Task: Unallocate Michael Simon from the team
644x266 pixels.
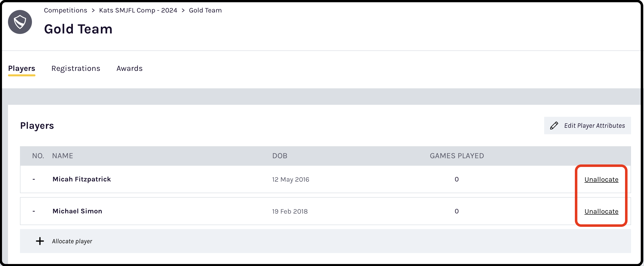Action: pyautogui.click(x=601, y=211)
